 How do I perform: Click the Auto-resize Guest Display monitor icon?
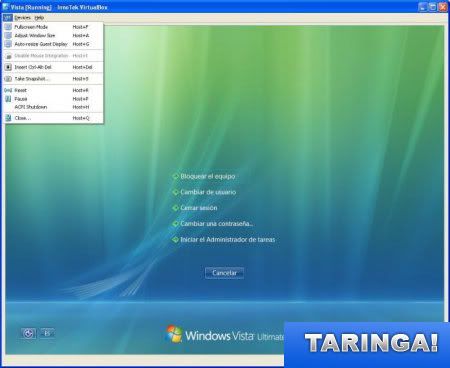(8, 44)
